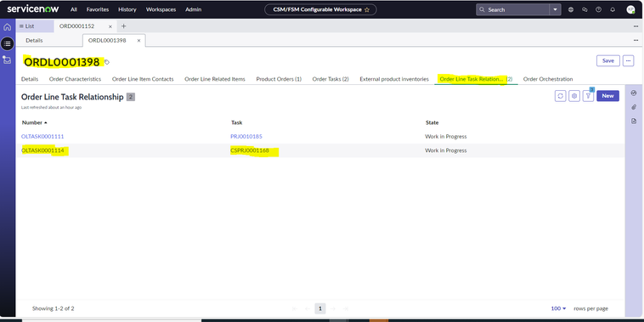
Task: Open the External product inventories tab
Action: [394, 79]
